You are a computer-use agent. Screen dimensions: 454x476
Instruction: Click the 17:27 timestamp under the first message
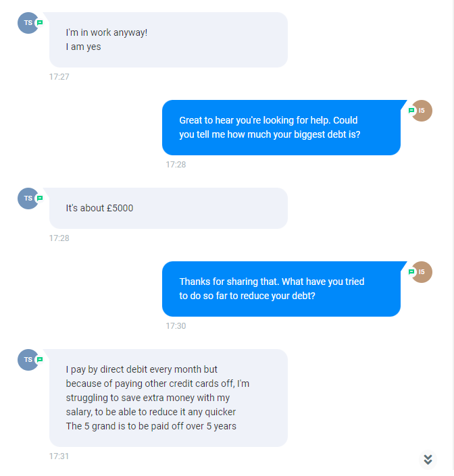pyautogui.click(x=59, y=77)
